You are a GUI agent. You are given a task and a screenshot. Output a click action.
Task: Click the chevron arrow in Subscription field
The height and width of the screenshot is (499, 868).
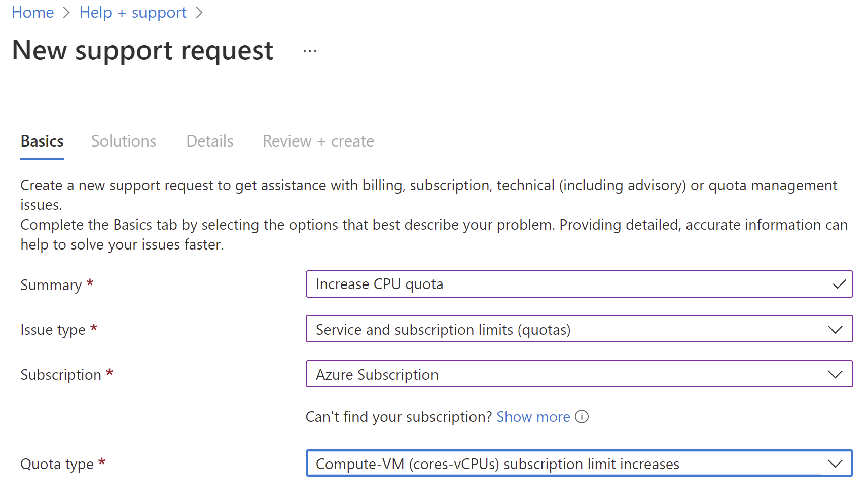(x=835, y=374)
